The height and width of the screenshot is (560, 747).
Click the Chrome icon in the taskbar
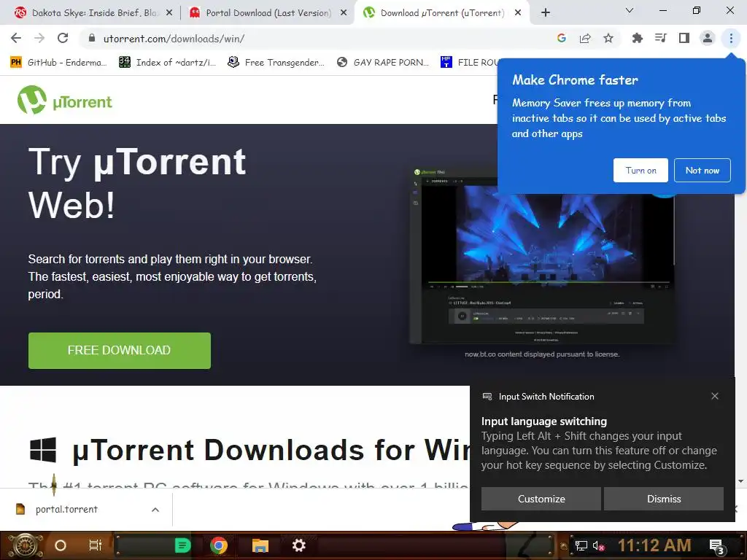point(219,545)
